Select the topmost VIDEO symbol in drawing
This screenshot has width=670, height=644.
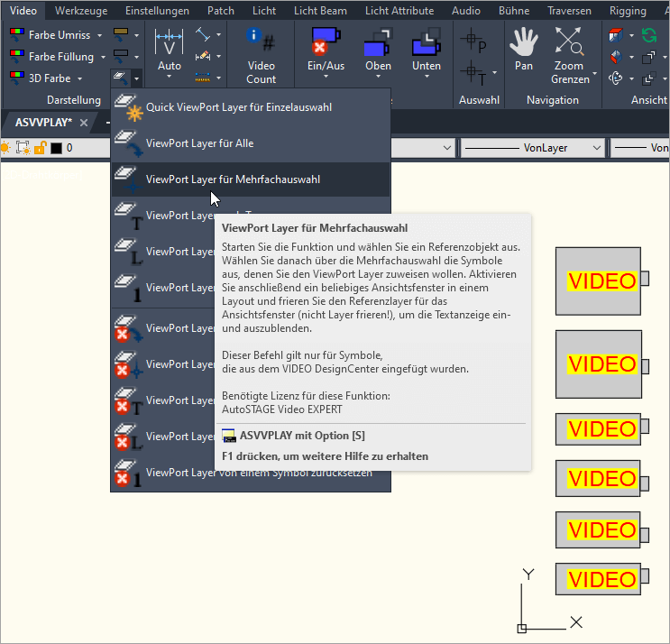[x=599, y=281]
